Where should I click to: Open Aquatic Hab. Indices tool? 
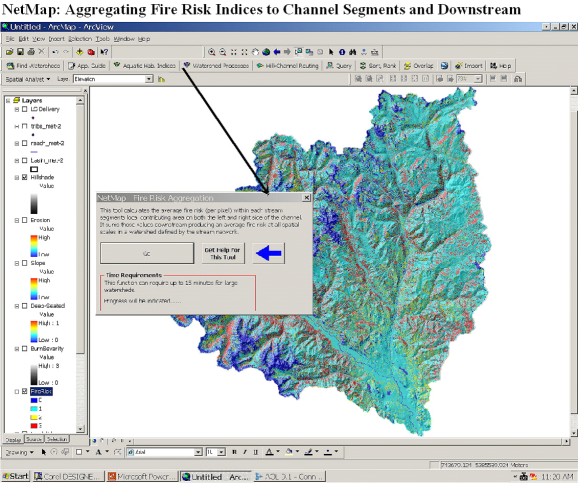coord(144,66)
